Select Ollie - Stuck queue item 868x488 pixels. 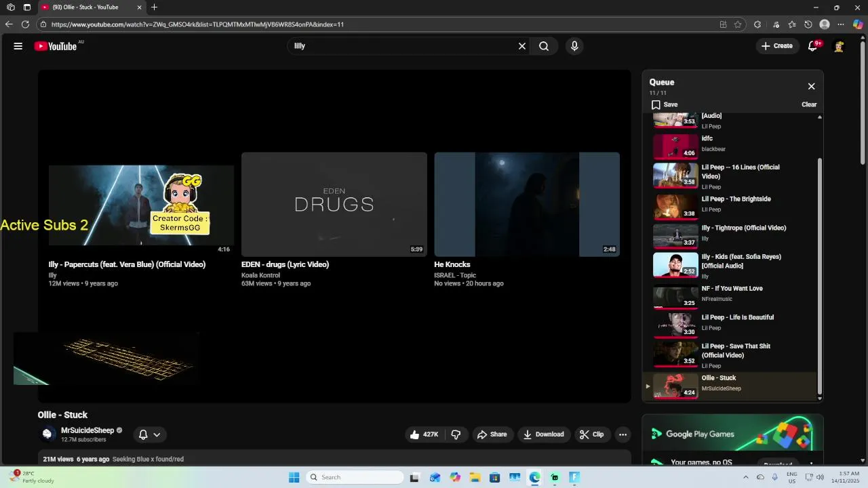731,385
